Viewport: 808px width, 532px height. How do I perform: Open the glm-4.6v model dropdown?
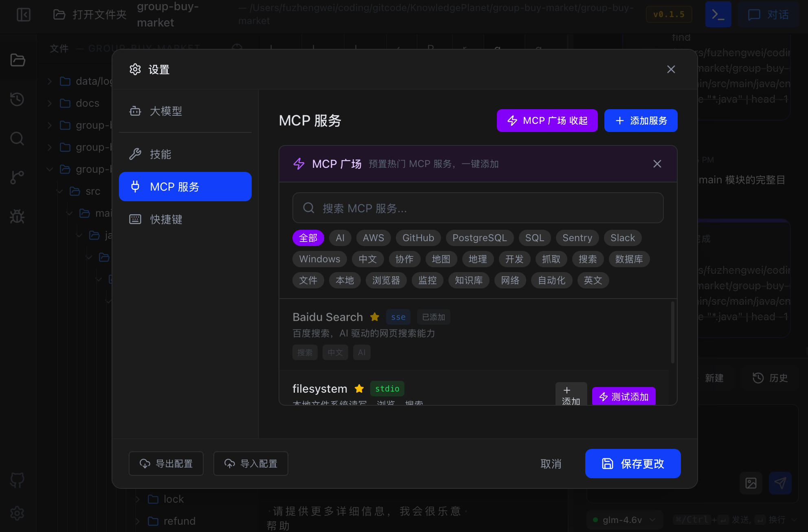(x=624, y=520)
